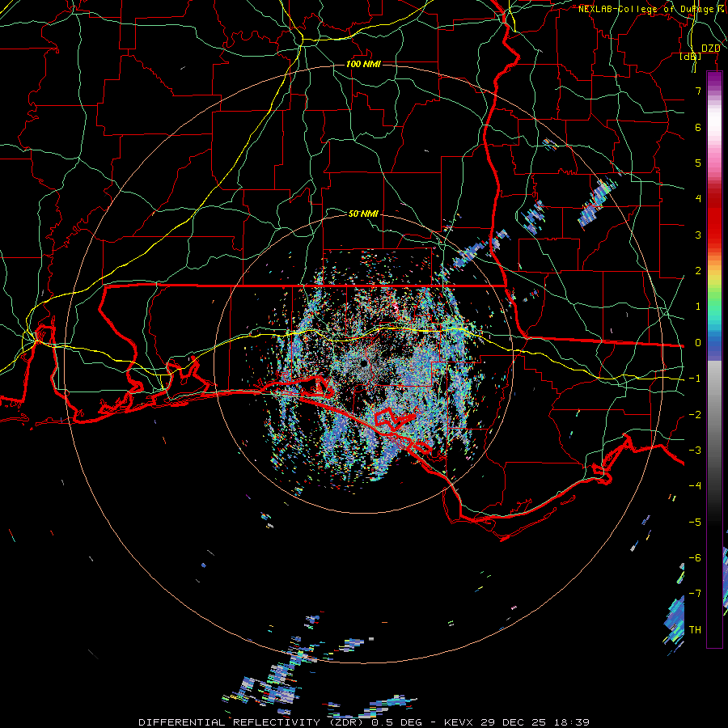Click the 3 value on the dB scale
728x728 pixels.
(x=698, y=235)
